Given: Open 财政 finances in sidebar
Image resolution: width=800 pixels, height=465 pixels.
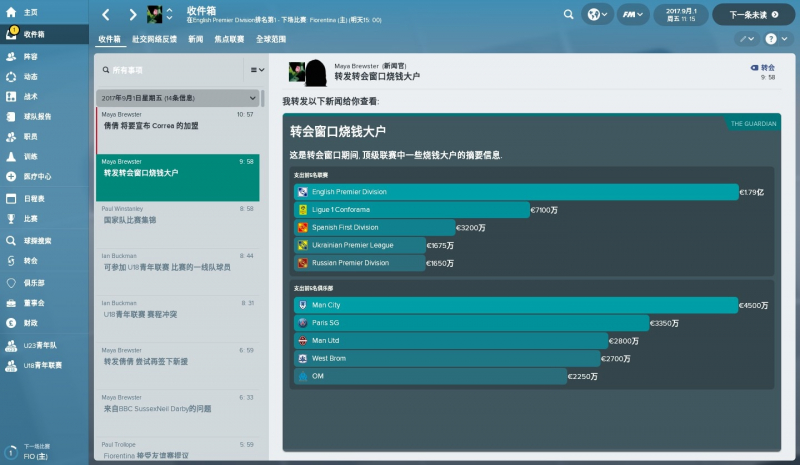Looking at the screenshot, I should [x=30, y=323].
